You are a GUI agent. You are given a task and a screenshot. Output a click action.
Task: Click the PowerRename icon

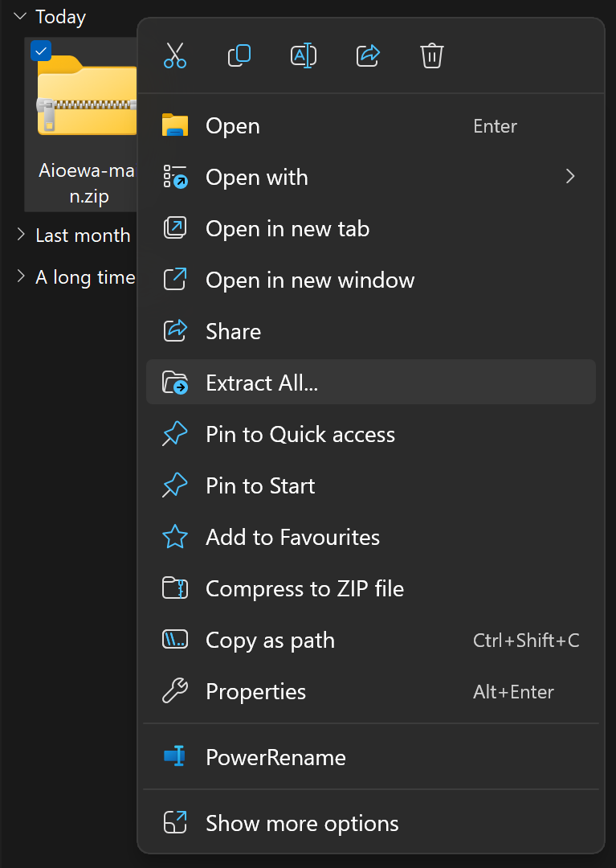pyautogui.click(x=175, y=756)
